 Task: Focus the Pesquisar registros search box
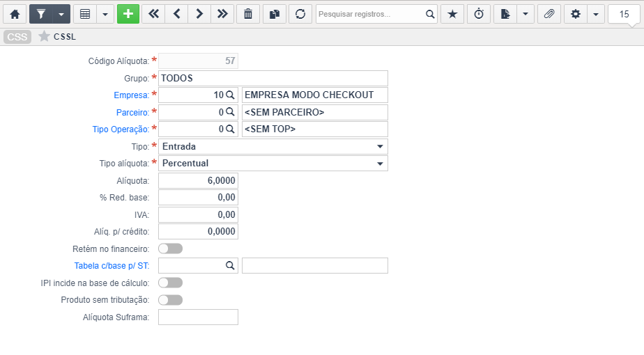tap(371, 14)
